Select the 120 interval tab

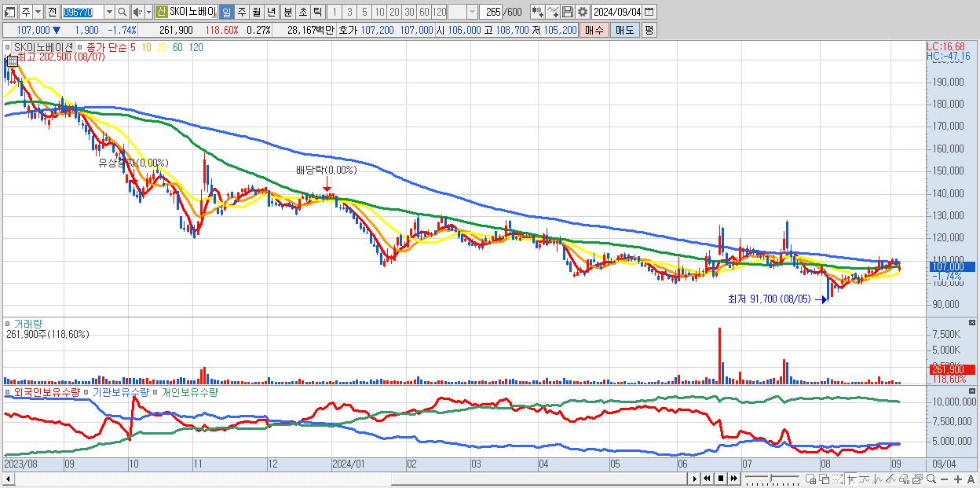(440, 12)
